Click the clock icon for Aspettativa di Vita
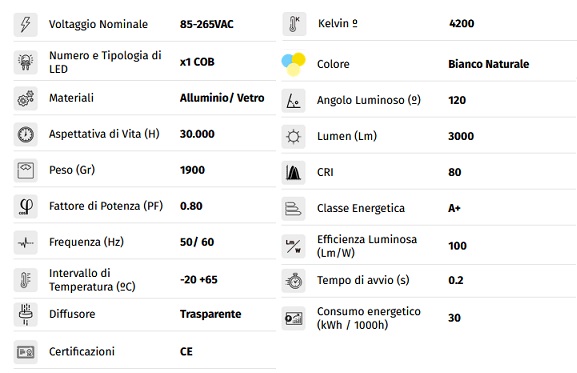This screenshot has height=373, width=577. tap(25, 134)
